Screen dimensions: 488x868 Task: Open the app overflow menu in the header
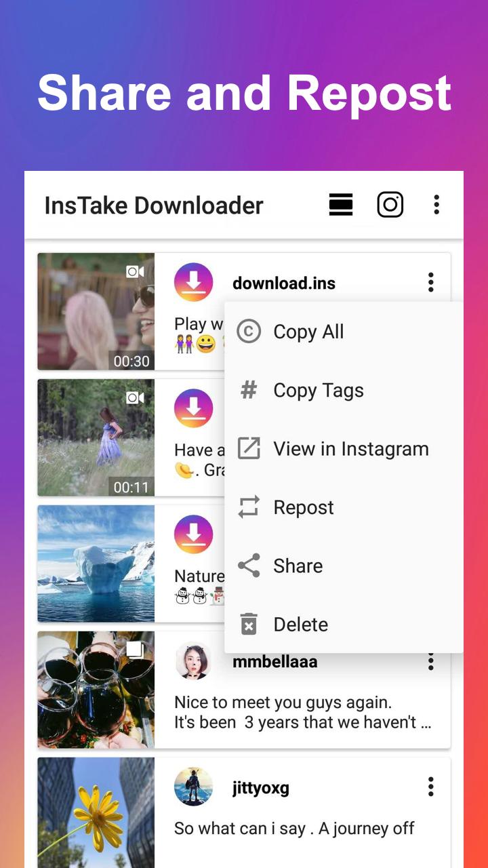tap(436, 205)
